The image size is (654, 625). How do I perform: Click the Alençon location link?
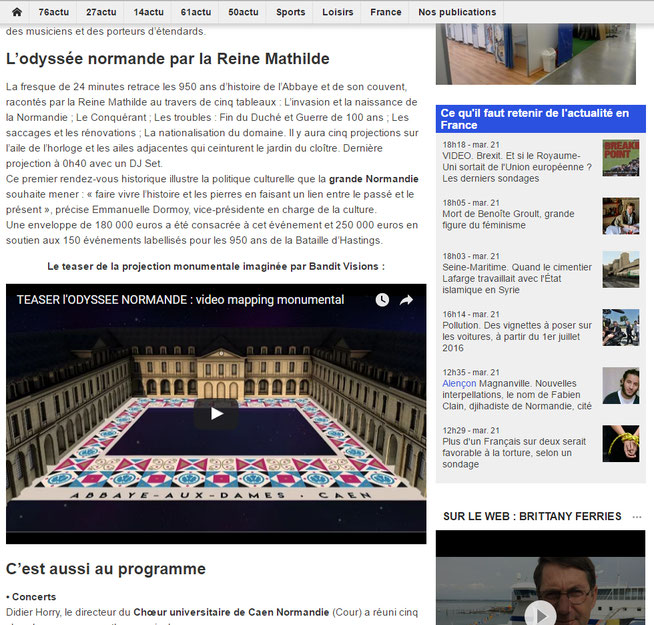460,383
